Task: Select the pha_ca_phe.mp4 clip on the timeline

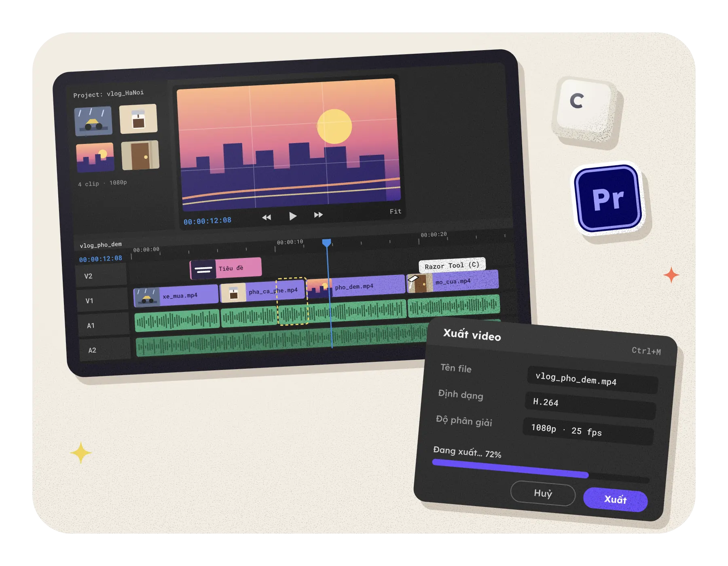Action: click(x=262, y=291)
